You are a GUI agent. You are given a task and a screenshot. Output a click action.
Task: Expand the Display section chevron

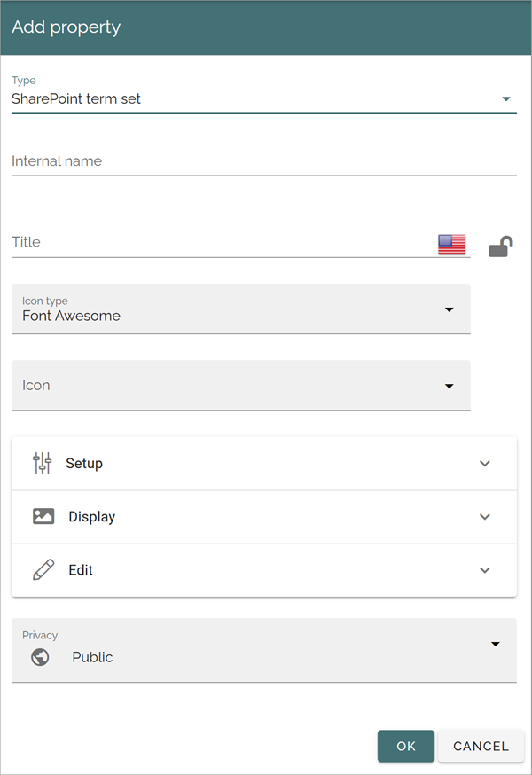click(484, 517)
